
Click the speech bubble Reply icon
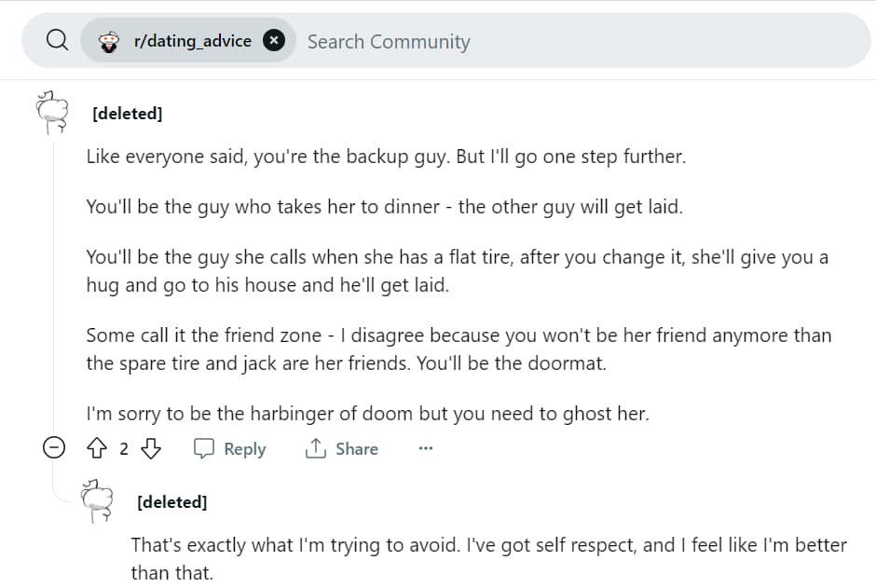(x=204, y=448)
